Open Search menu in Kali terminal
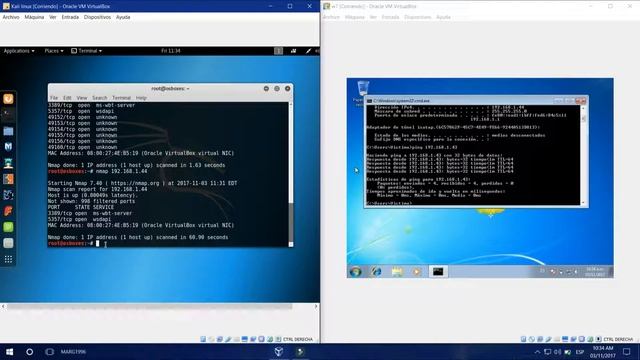 point(100,98)
